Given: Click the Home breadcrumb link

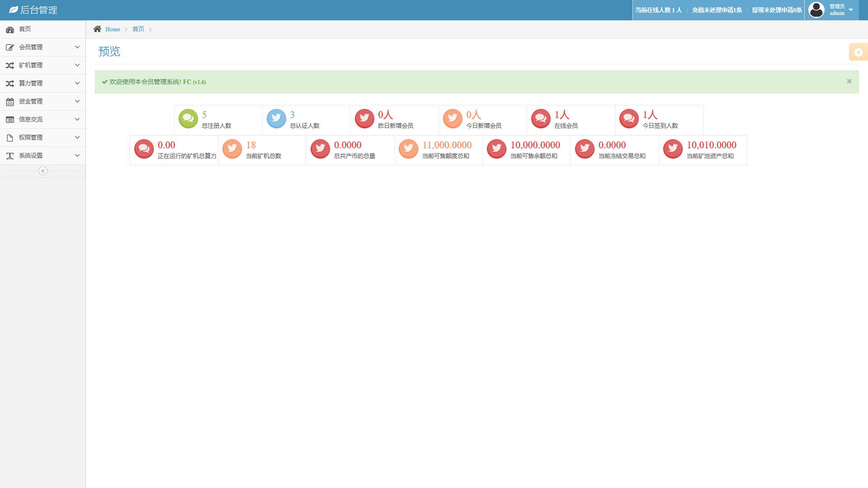Looking at the screenshot, I should click(x=113, y=29).
